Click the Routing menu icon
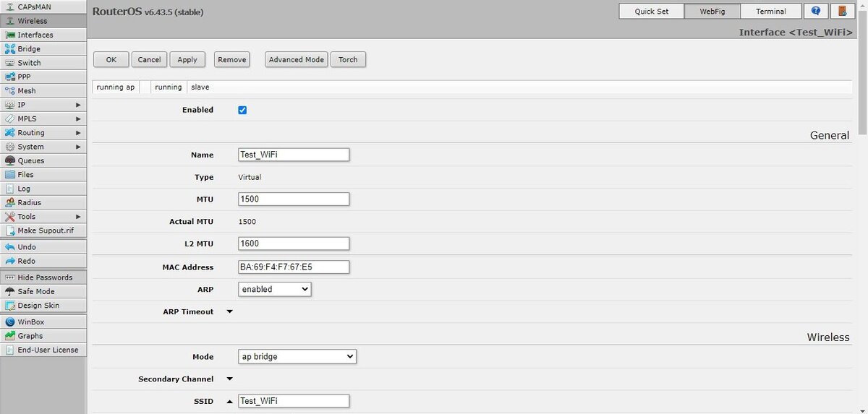 [10, 133]
